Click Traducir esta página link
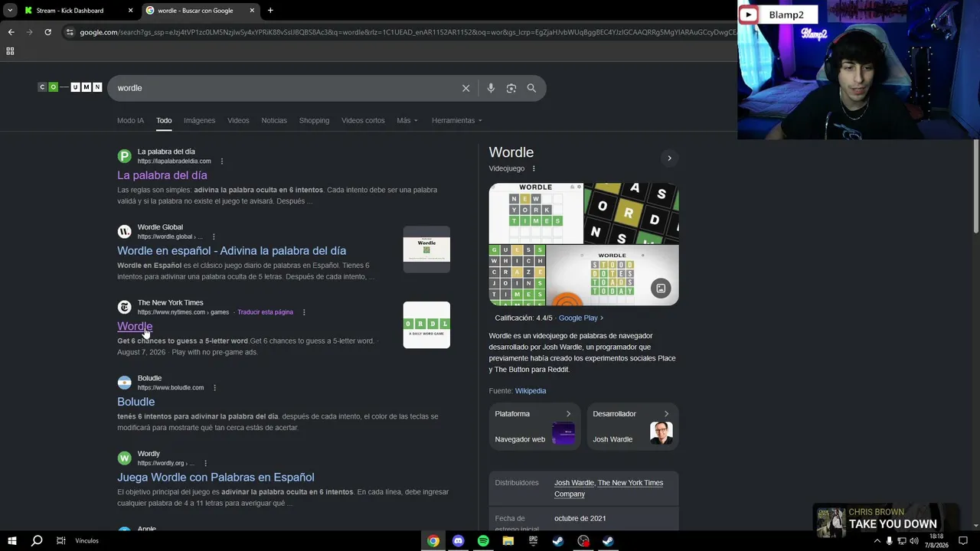980x551 pixels. coord(265,312)
